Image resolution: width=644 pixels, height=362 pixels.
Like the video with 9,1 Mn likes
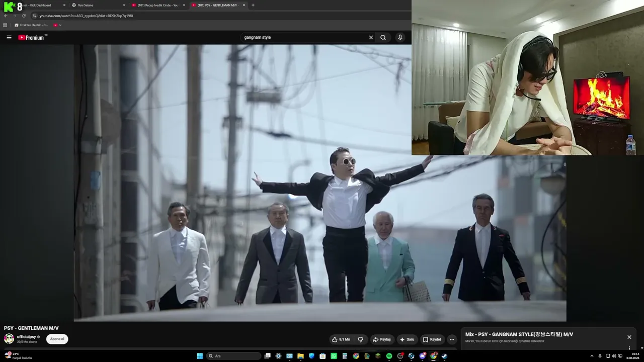point(341,339)
